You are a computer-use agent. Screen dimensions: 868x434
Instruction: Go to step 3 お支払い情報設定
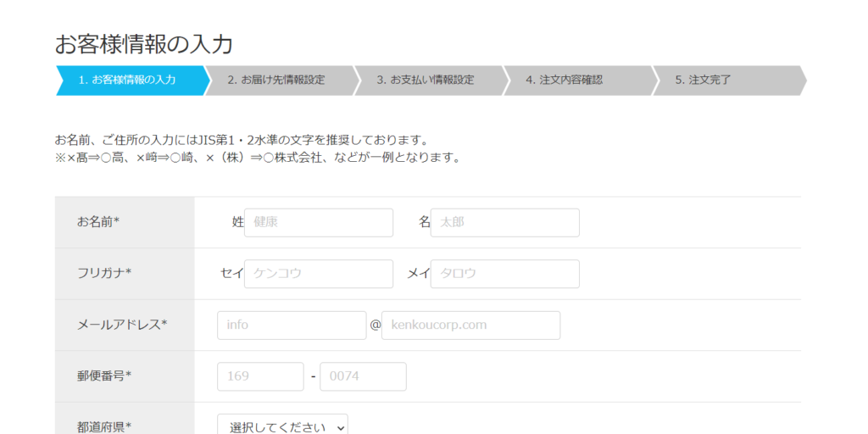click(x=426, y=81)
